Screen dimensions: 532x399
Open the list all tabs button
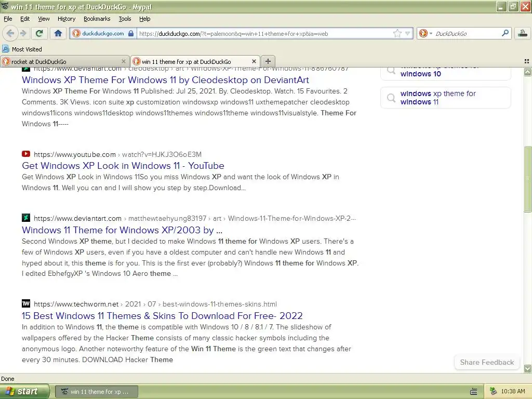click(x=527, y=61)
